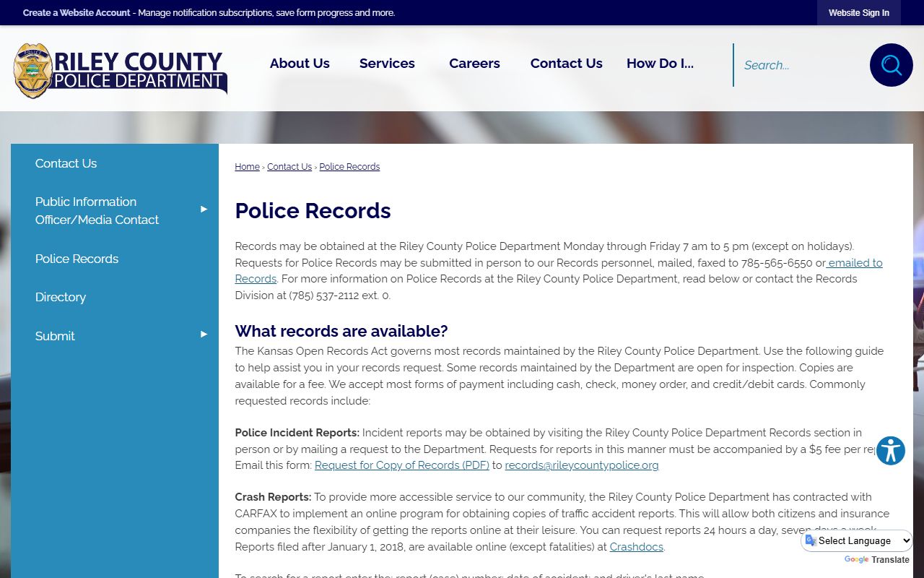Select Submit in the sidebar
The image size is (924, 578).
[x=115, y=336]
